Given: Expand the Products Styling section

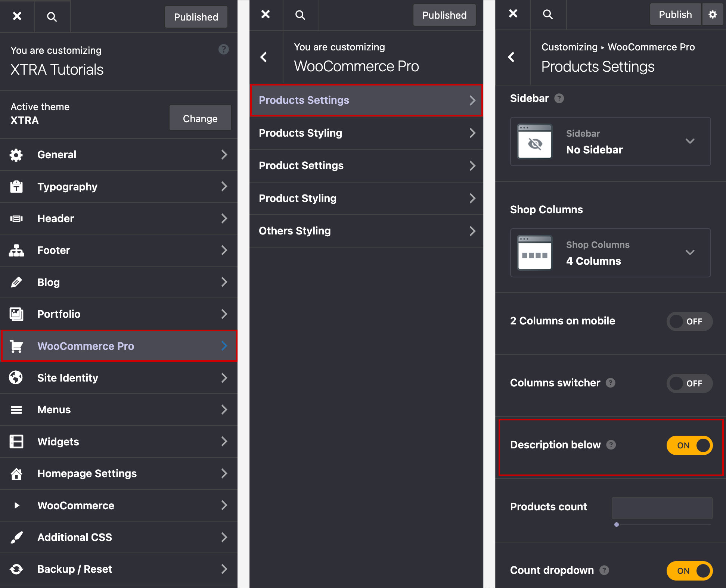Looking at the screenshot, I should [366, 133].
